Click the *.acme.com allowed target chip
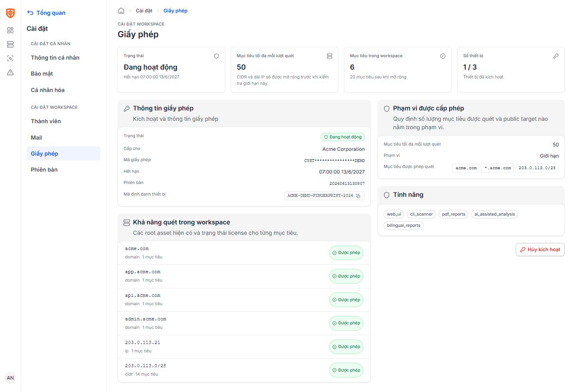The width and height of the screenshot is (576, 392). (x=498, y=168)
